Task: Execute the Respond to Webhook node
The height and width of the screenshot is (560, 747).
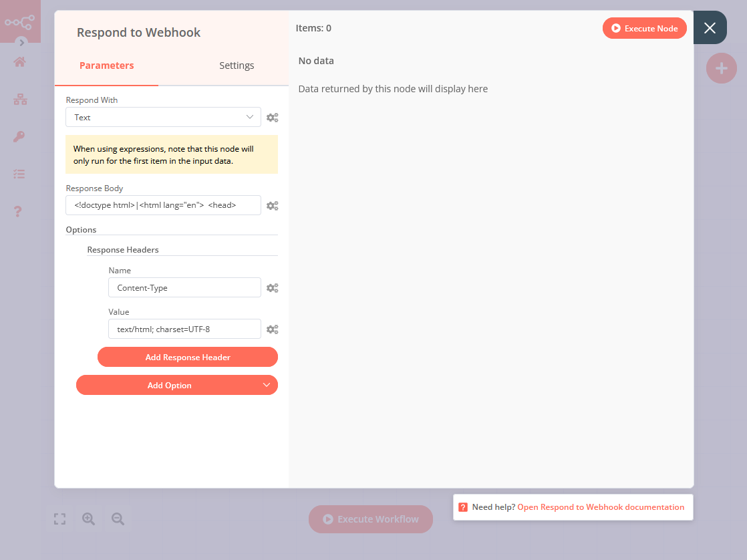Action: pos(644,28)
